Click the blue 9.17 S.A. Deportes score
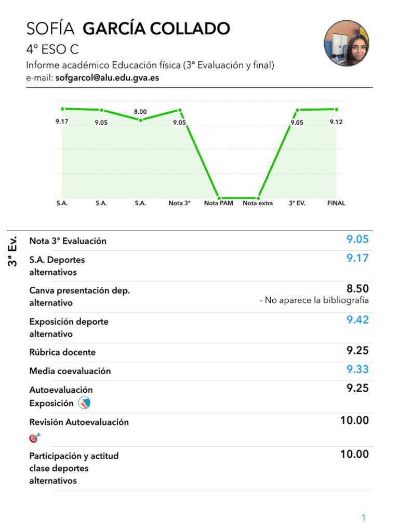 pyautogui.click(x=357, y=258)
